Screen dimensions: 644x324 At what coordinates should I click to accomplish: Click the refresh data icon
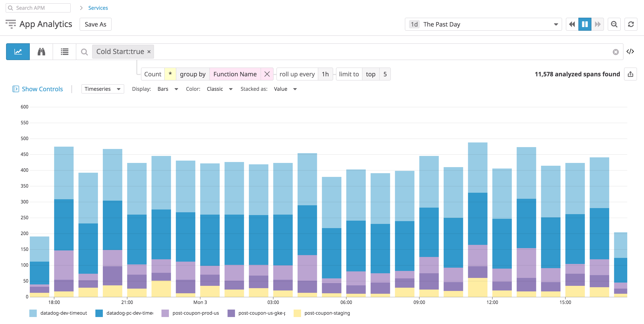631,24
